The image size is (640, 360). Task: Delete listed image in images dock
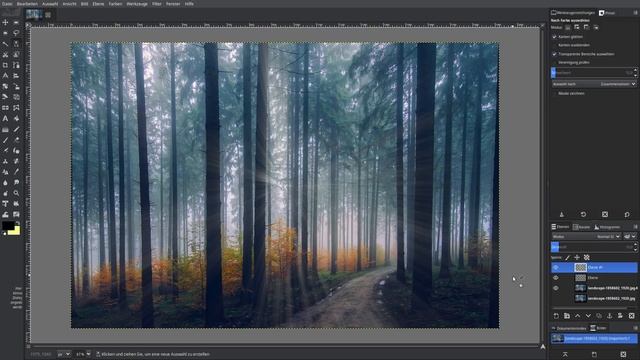(x=623, y=354)
